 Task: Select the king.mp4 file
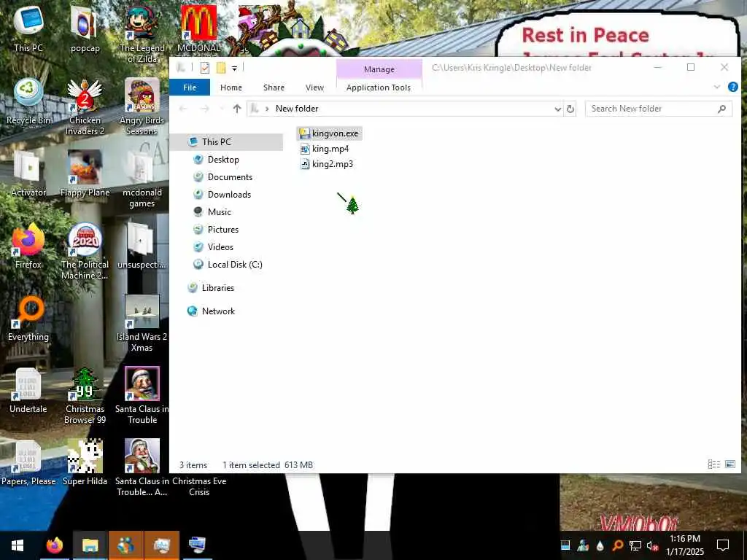point(325,149)
